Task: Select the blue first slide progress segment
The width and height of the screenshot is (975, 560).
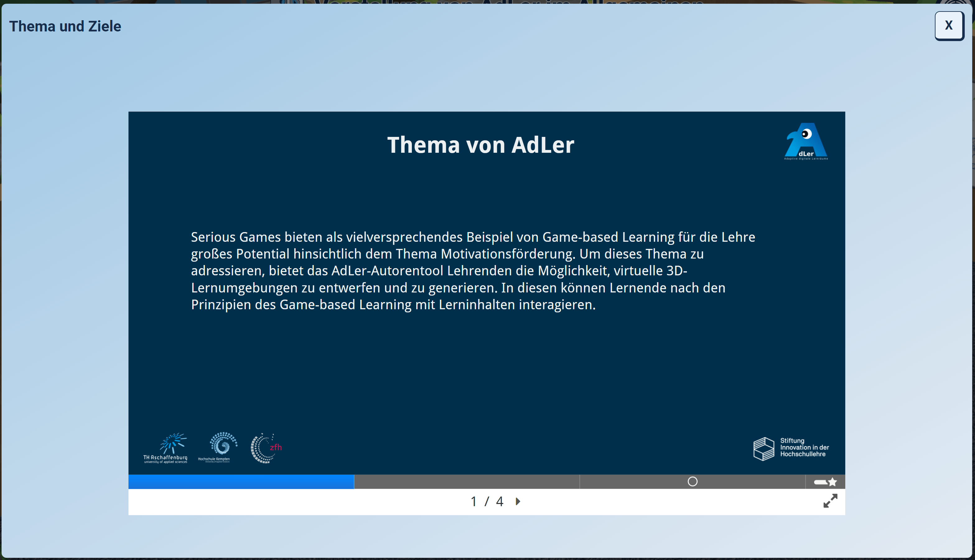Action: click(x=241, y=482)
